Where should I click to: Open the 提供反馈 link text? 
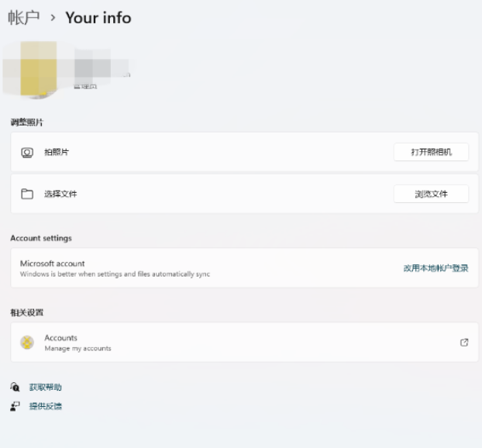click(x=46, y=406)
